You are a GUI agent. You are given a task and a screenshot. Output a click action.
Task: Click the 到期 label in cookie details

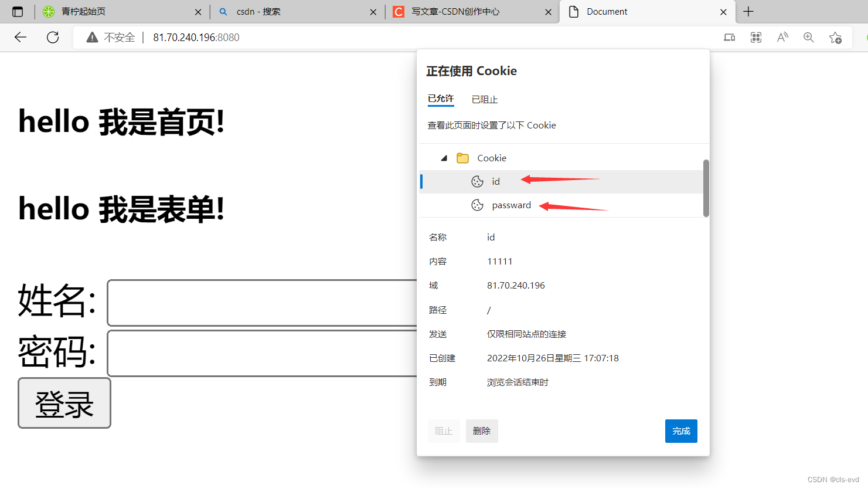[x=438, y=382]
